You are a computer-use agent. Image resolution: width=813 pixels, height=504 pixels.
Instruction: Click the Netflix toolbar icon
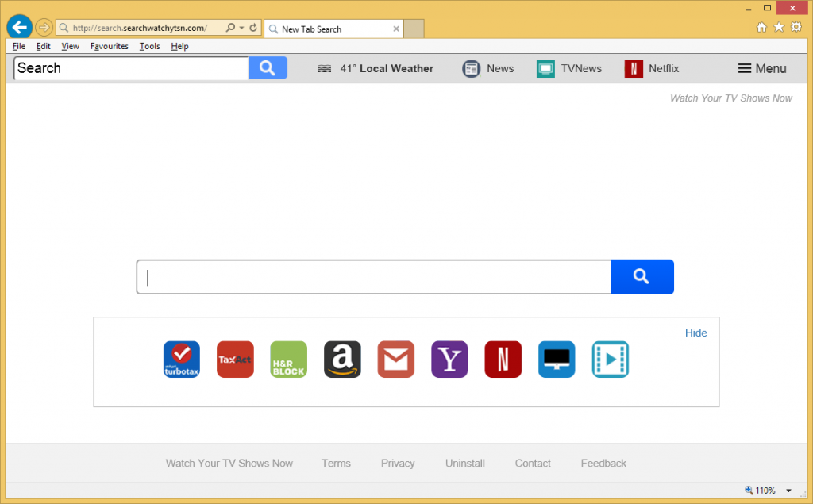click(634, 68)
